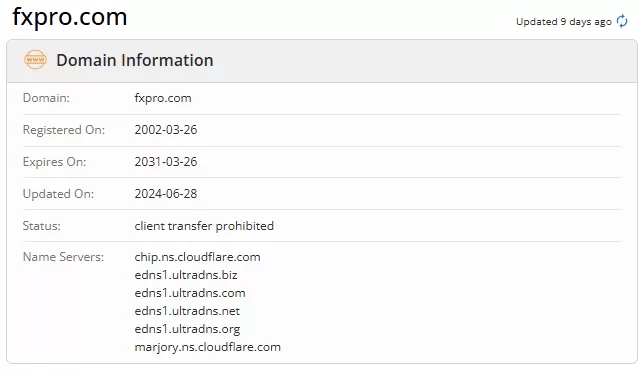
Task: Click the registered date 2002-03-26
Action: click(166, 130)
